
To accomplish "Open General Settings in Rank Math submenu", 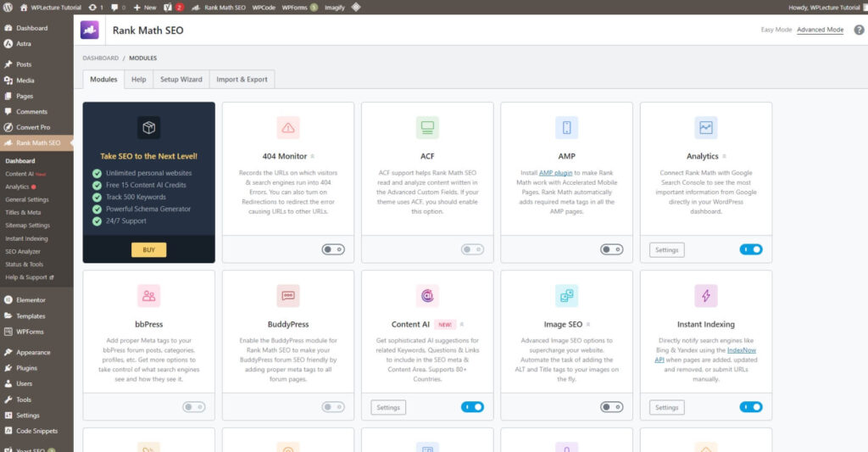I will (x=27, y=199).
